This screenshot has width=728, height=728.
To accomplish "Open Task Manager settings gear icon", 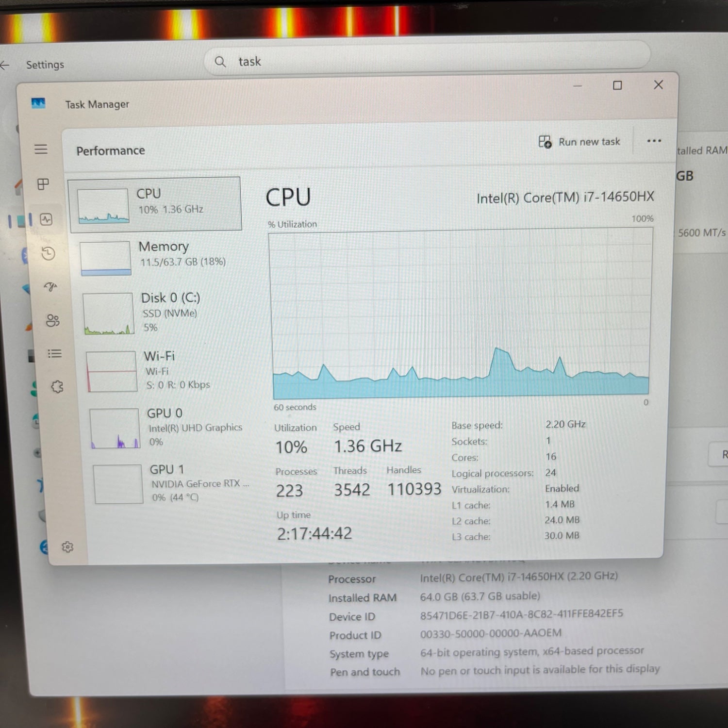I will [67, 547].
